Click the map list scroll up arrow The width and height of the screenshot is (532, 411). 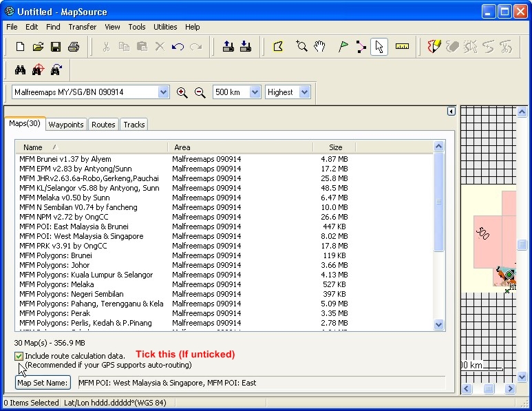438,146
